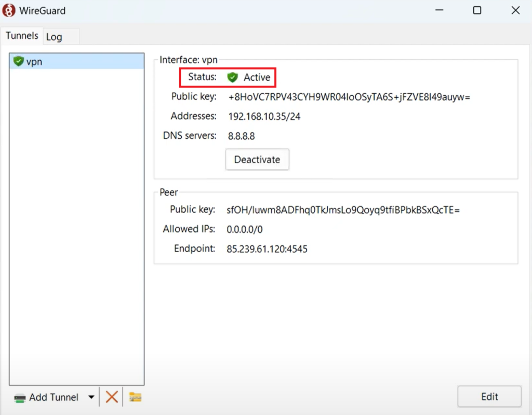Click the tunnel icon on Add Tunnel button
This screenshot has height=415, width=532.
[20, 397]
